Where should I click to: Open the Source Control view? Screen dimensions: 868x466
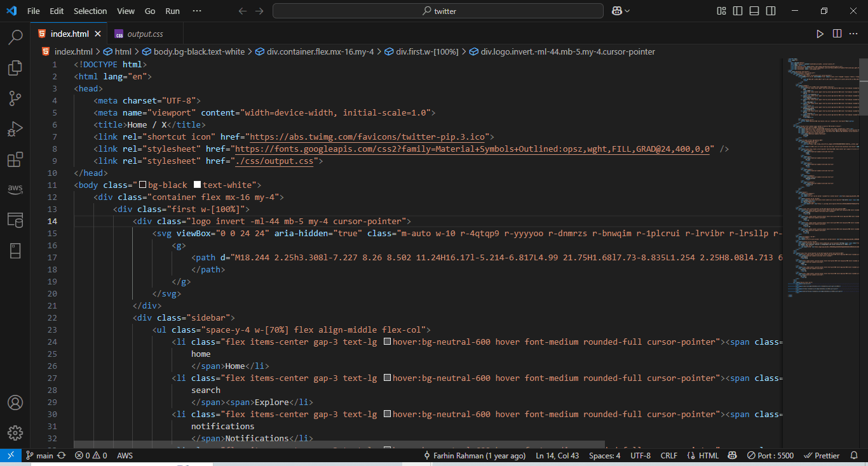click(15, 98)
